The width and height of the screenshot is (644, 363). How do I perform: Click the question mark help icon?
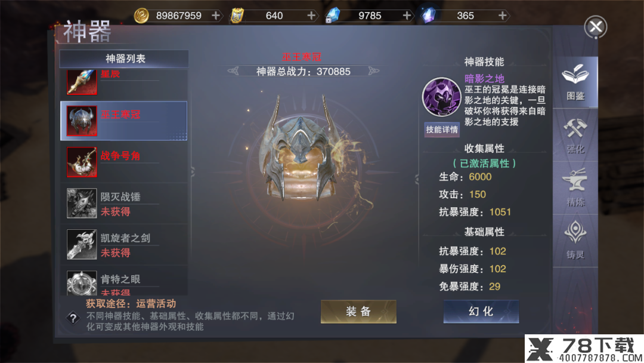tap(73, 318)
